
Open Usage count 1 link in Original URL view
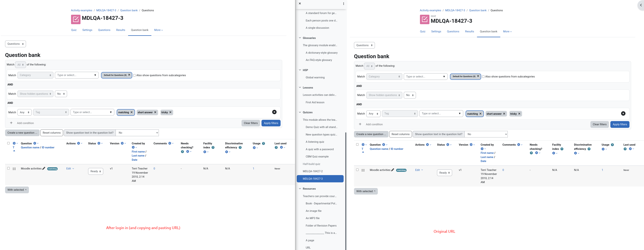pos(602,170)
